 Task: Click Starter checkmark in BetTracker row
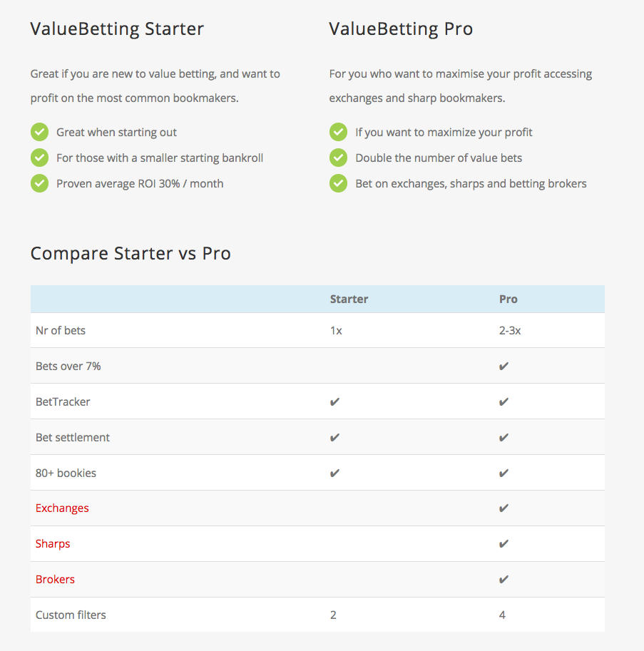point(334,402)
